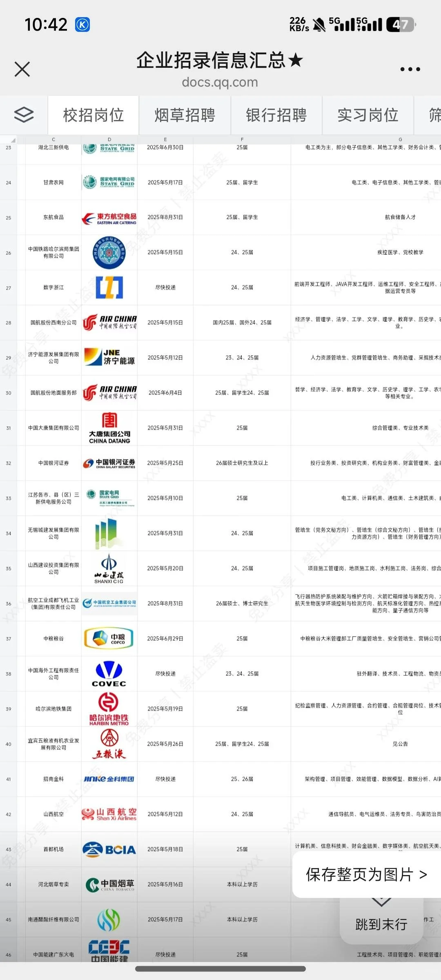This screenshot has height=980, width=441.
Task: Tap the Shan Xi Airlines logo
Action: (x=109, y=814)
